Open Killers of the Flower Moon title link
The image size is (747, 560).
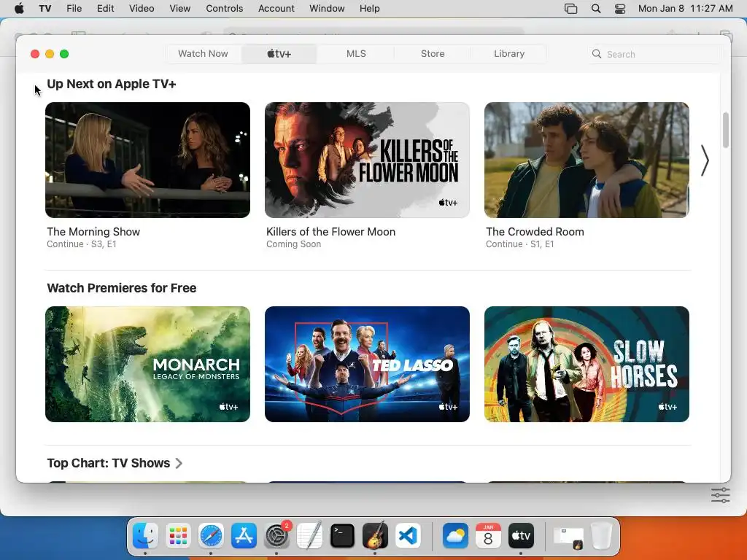coord(330,232)
